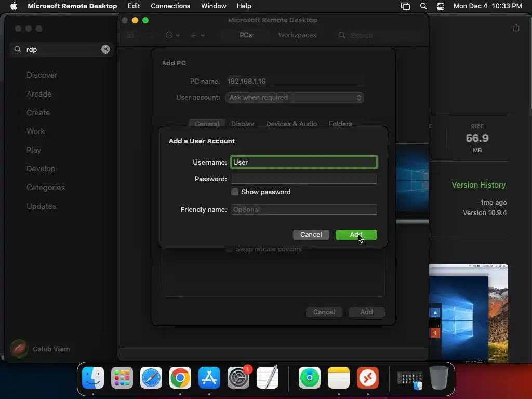
Task: Click the App Store rdp search field
Action: tap(61, 49)
